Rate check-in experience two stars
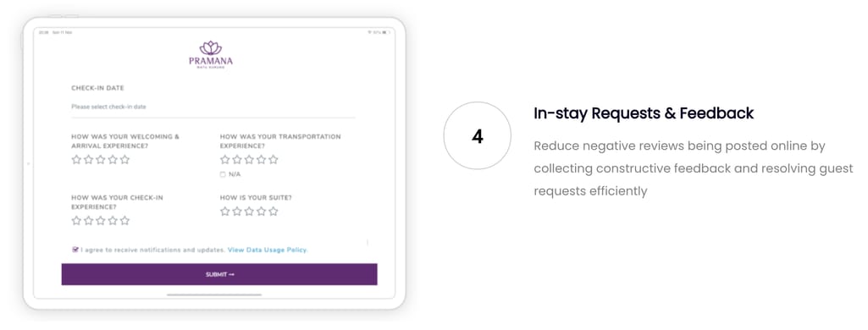868x330 pixels. coord(89,221)
